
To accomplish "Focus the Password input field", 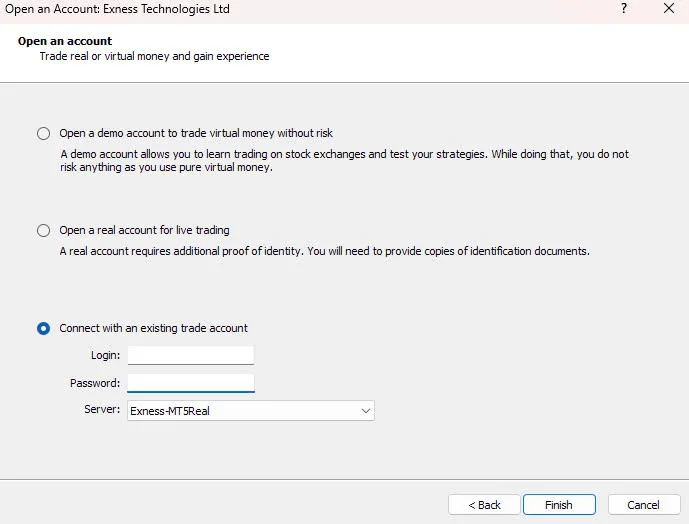I will pyautogui.click(x=191, y=383).
